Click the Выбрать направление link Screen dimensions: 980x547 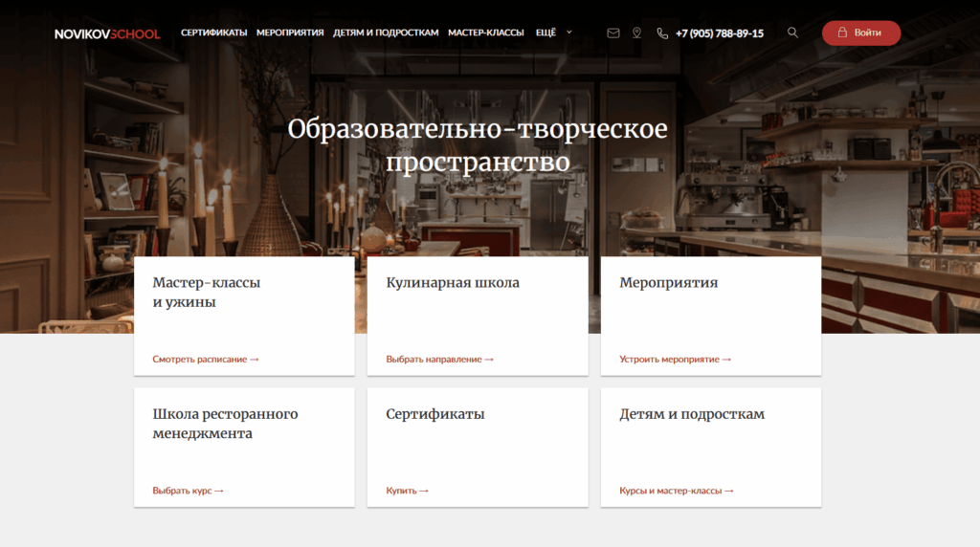440,360
